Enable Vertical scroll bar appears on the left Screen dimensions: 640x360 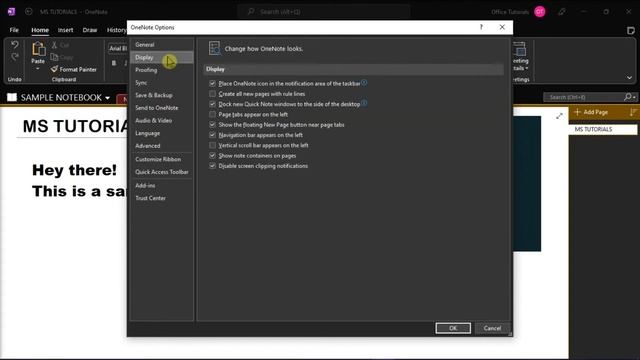point(212,145)
